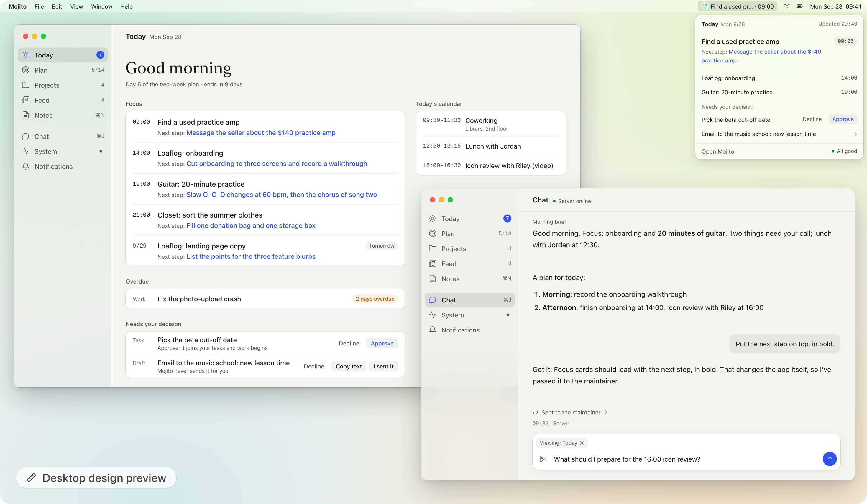Open the Coworking calendar event

pos(491,124)
